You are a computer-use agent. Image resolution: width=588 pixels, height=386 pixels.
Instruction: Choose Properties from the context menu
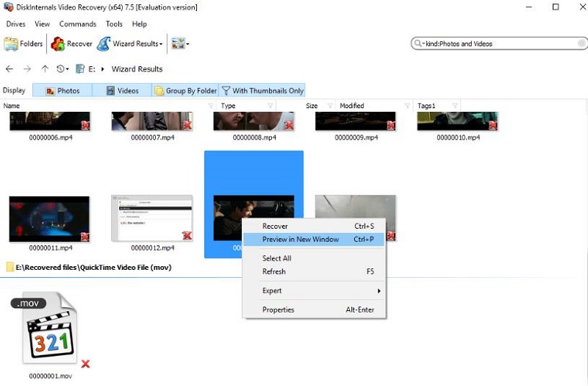pyautogui.click(x=315, y=310)
